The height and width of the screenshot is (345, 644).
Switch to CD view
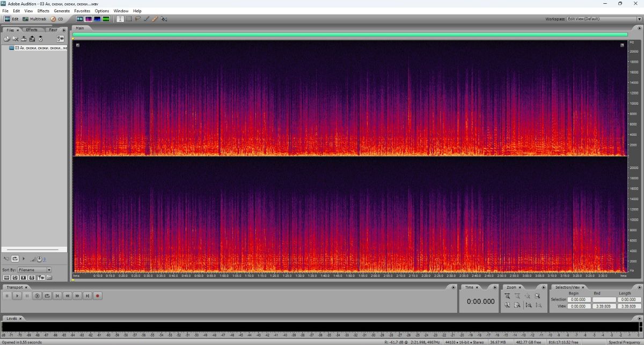click(56, 19)
